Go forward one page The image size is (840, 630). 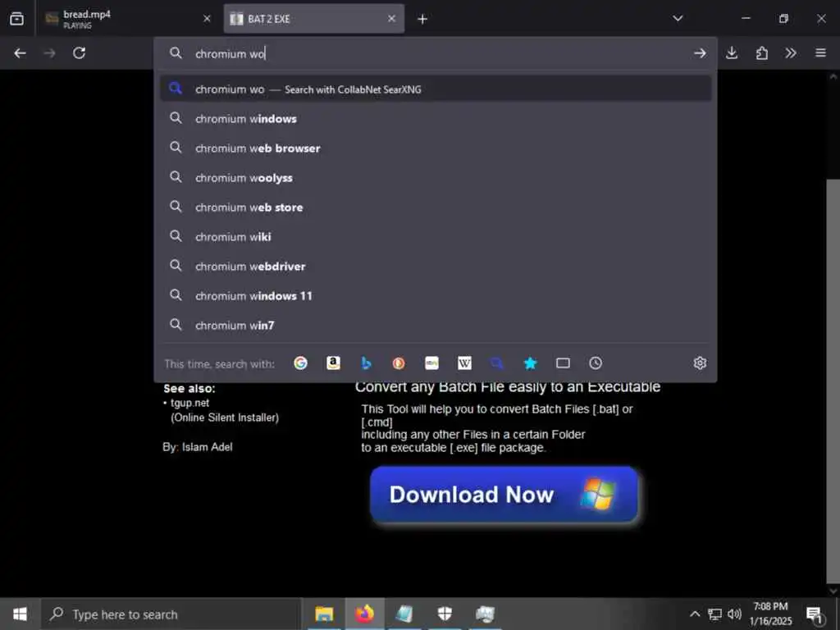click(49, 53)
